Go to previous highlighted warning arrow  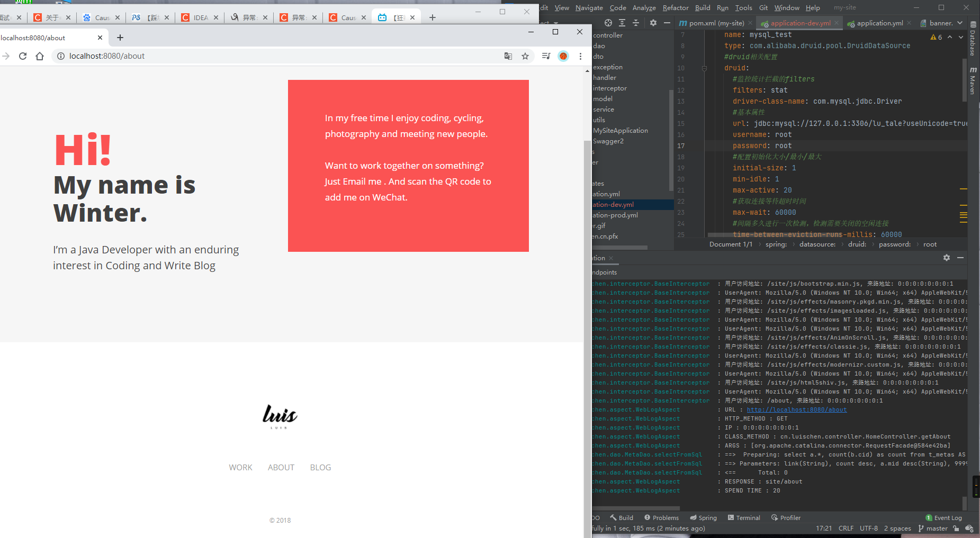pyautogui.click(x=950, y=37)
